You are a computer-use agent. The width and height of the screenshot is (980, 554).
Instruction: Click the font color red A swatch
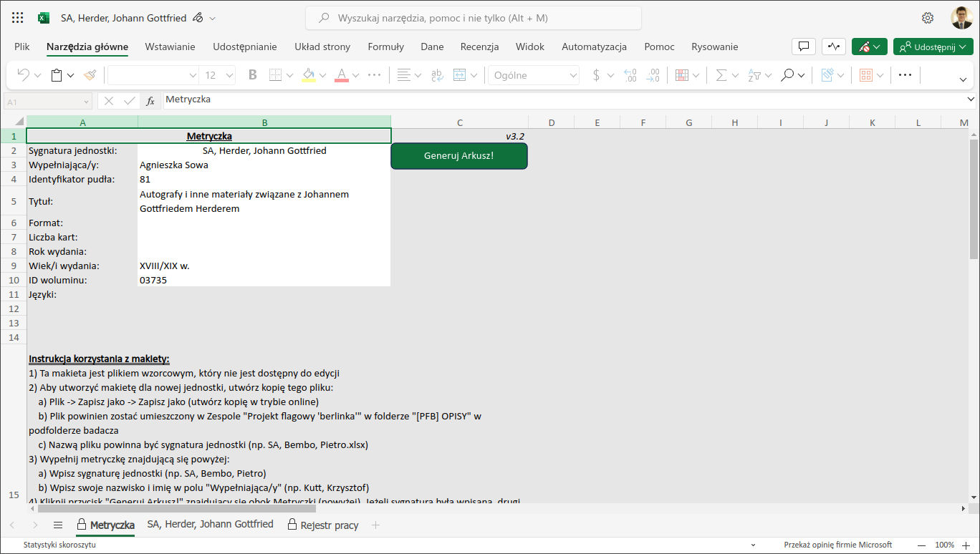point(342,75)
